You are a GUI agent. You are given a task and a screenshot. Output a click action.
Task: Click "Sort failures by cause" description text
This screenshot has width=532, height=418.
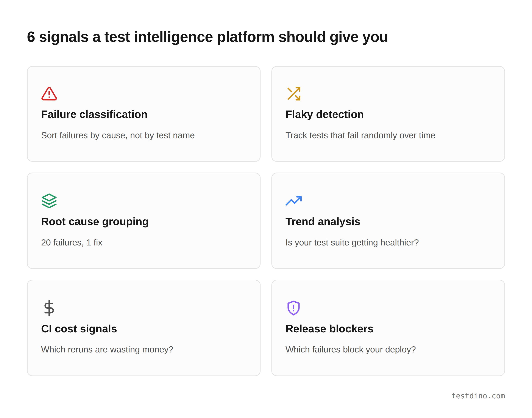pyautogui.click(x=118, y=135)
